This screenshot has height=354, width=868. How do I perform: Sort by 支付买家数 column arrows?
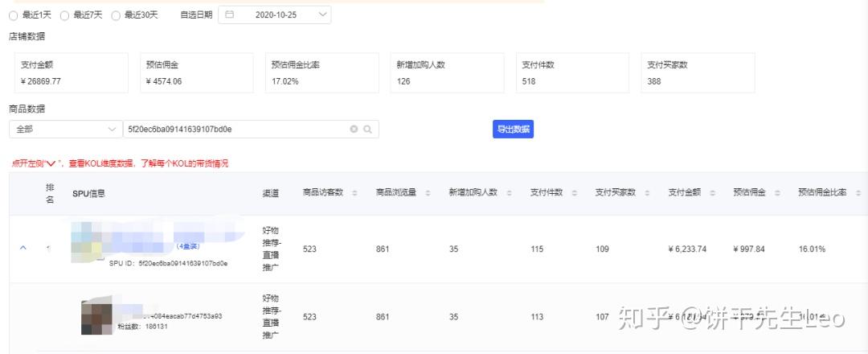(x=647, y=193)
